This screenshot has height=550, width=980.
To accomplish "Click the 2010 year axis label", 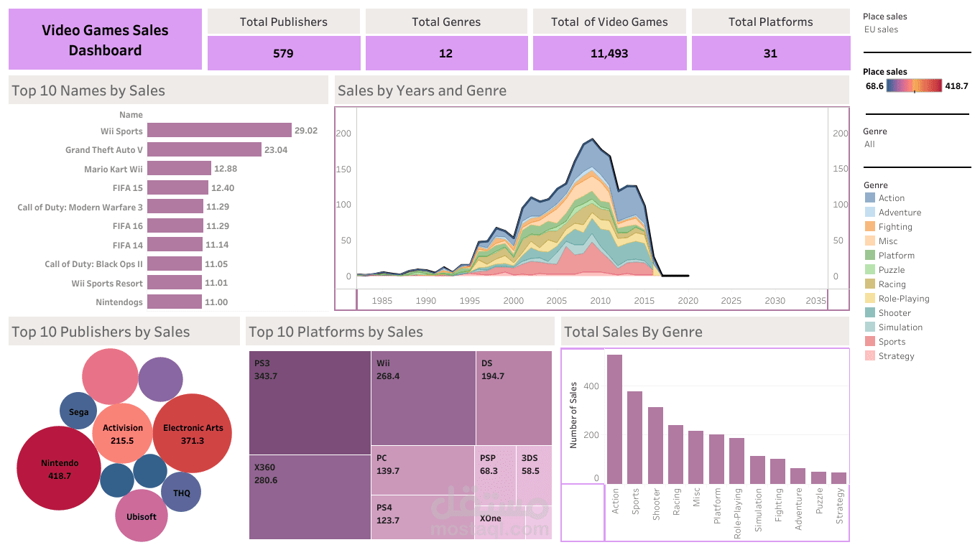I will [x=601, y=301].
